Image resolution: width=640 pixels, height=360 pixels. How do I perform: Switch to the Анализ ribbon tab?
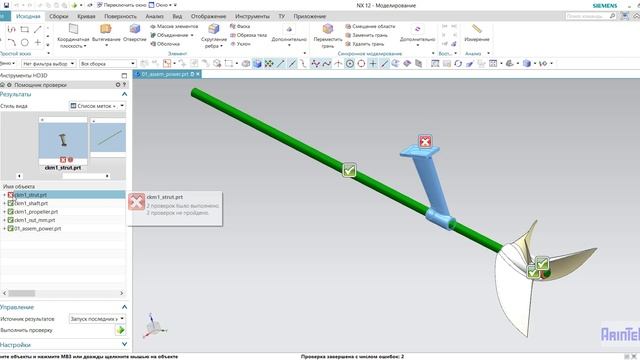[x=154, y=16]
